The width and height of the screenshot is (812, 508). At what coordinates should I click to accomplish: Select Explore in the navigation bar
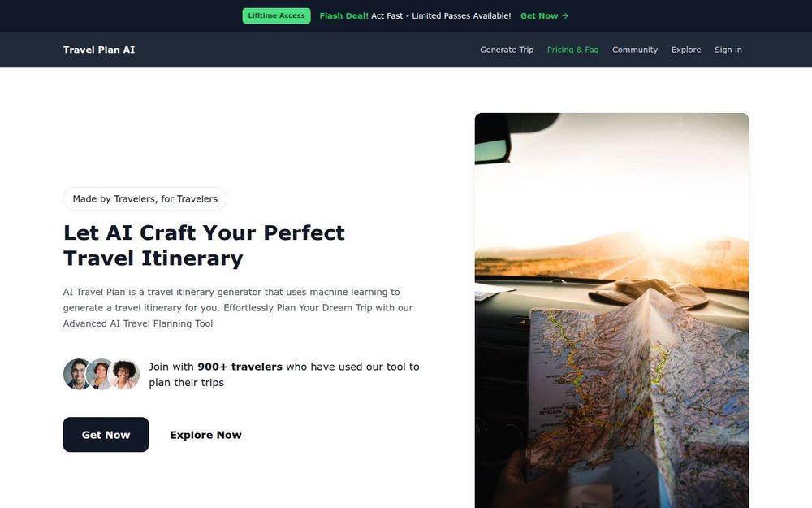(686, 50)
